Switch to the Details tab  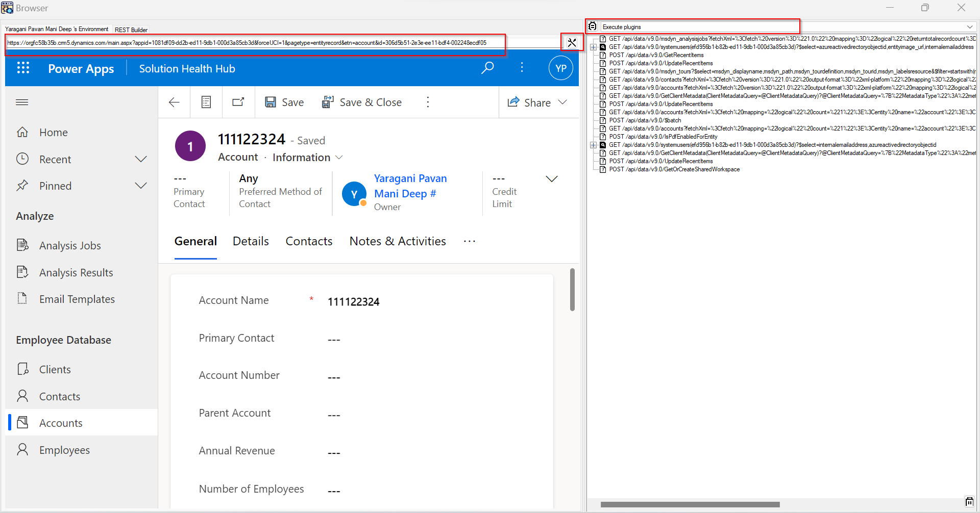(x=251, y=241)
